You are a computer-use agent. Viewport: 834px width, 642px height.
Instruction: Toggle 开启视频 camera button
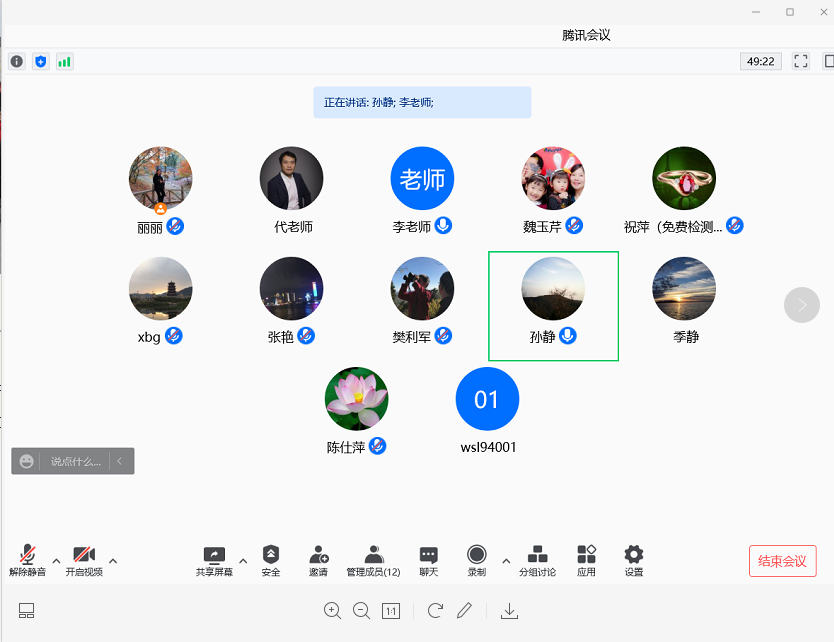tap(84, 560)
